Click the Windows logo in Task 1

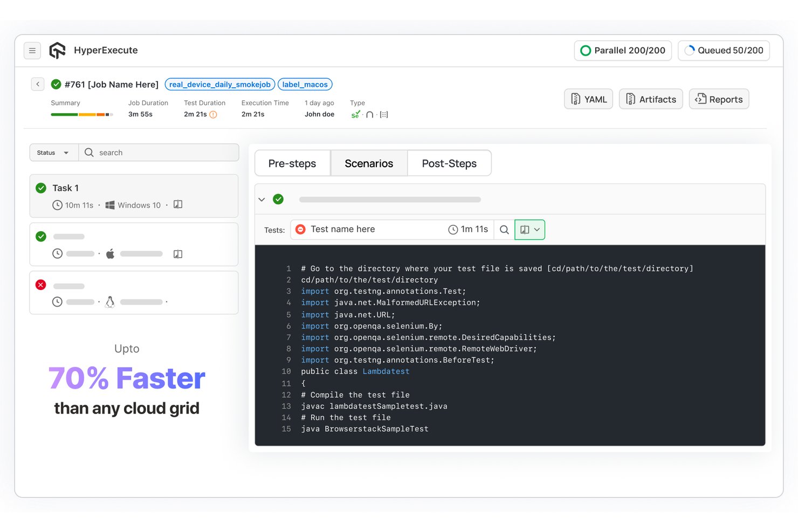point(110,205)
